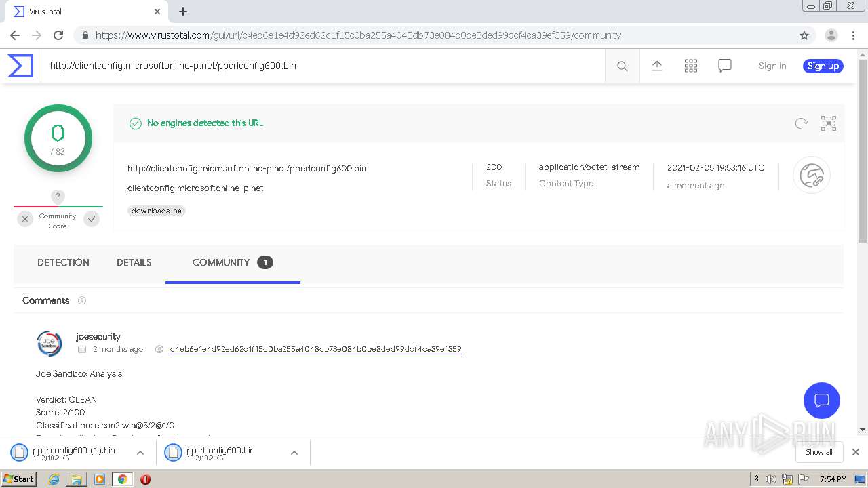The image size is (868, 488).
Task: Click the reanalyze refresh icon
Action: [802, 123]
